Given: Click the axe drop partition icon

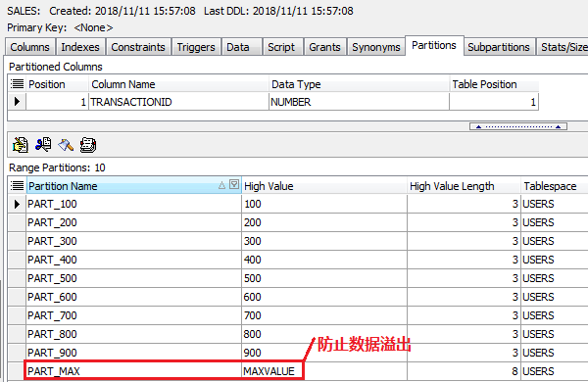Looking at the screenshot, I should pyautogui.click(x=66, y=145).
